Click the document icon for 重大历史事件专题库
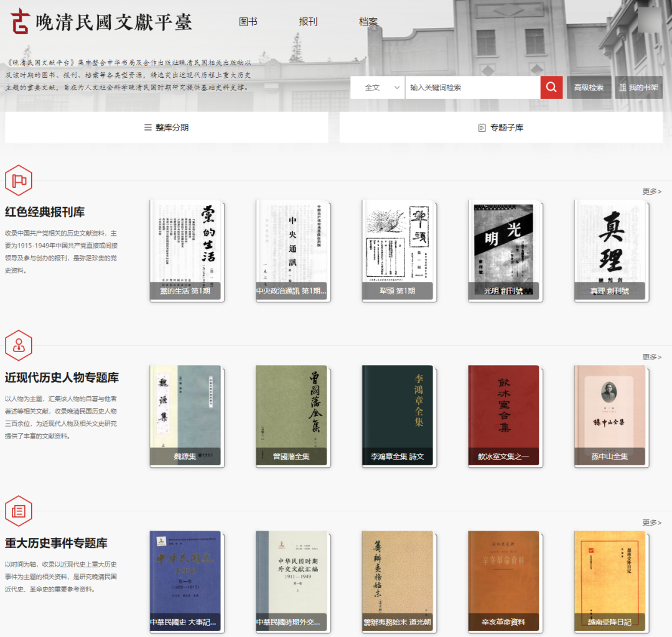 coord(19,511)
